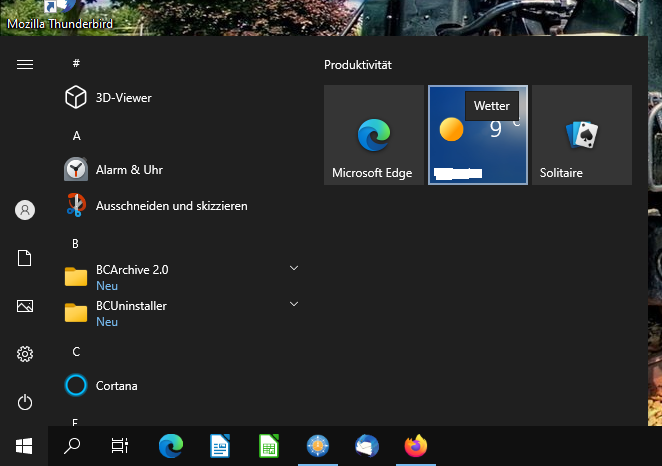Jump via the A letter header
This screenshot has height=466, width=662.
click(x=76, y=135)
